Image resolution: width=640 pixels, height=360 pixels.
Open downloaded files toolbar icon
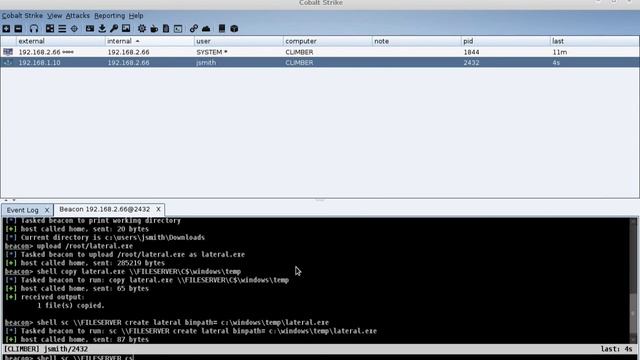click(102, 29)
